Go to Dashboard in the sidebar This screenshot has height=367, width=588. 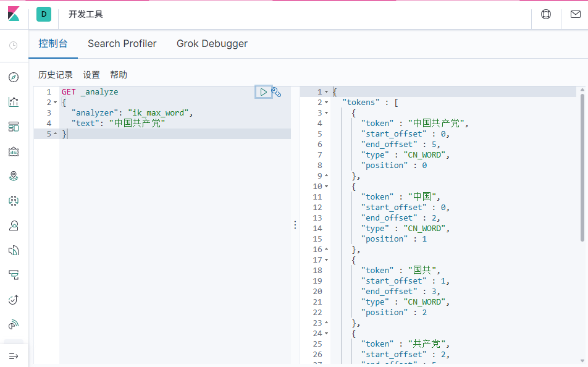14,127
